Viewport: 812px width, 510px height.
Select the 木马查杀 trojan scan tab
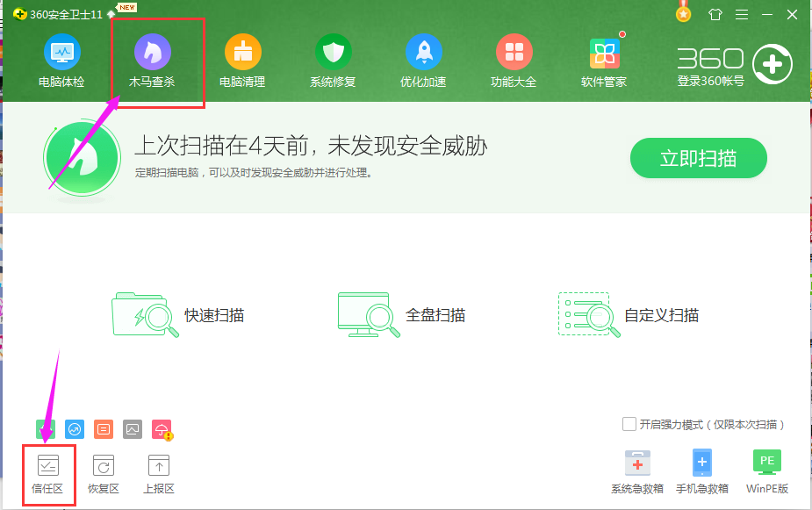click(x=152, y=61)
